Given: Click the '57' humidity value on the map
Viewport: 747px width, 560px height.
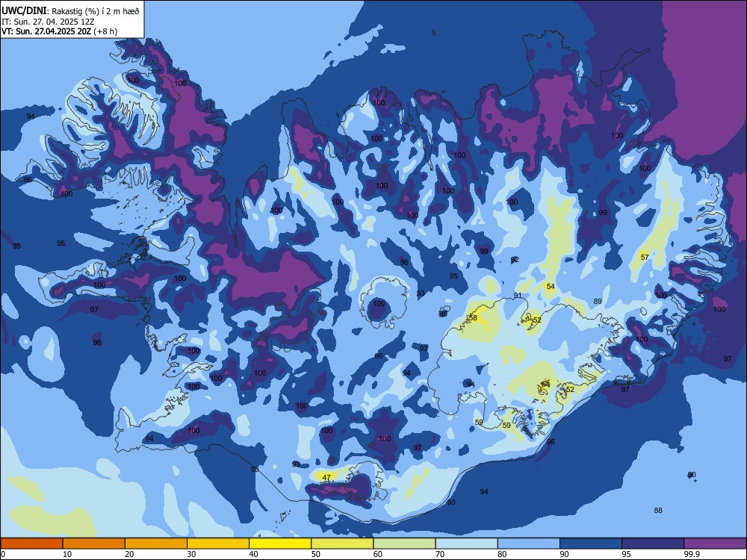Looking at the screenshot, I should 645,257.
